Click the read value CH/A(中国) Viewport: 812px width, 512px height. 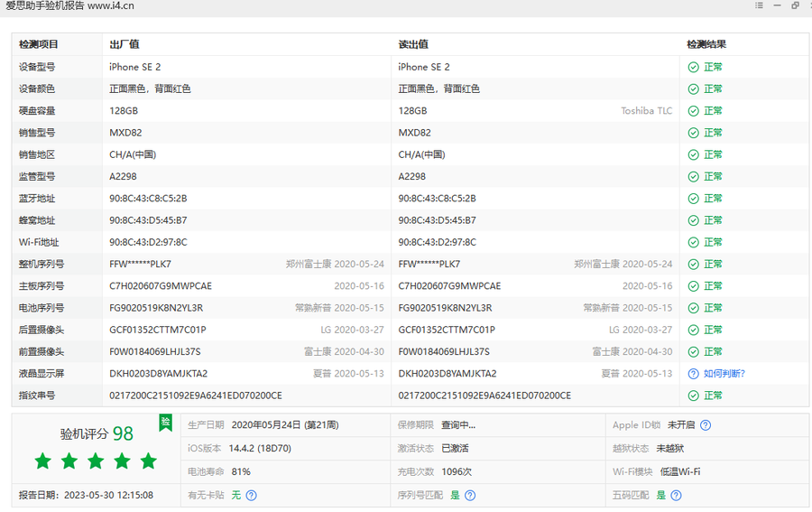421,154
